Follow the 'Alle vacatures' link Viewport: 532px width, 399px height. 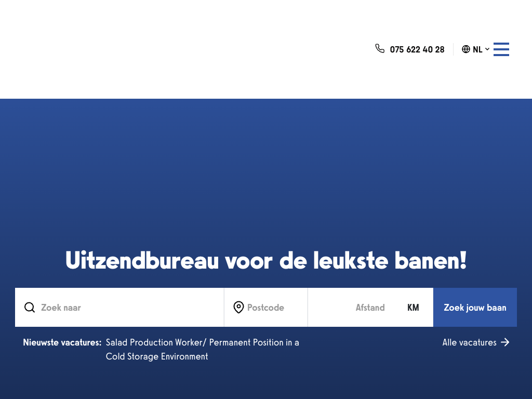[x=469, y=342]
